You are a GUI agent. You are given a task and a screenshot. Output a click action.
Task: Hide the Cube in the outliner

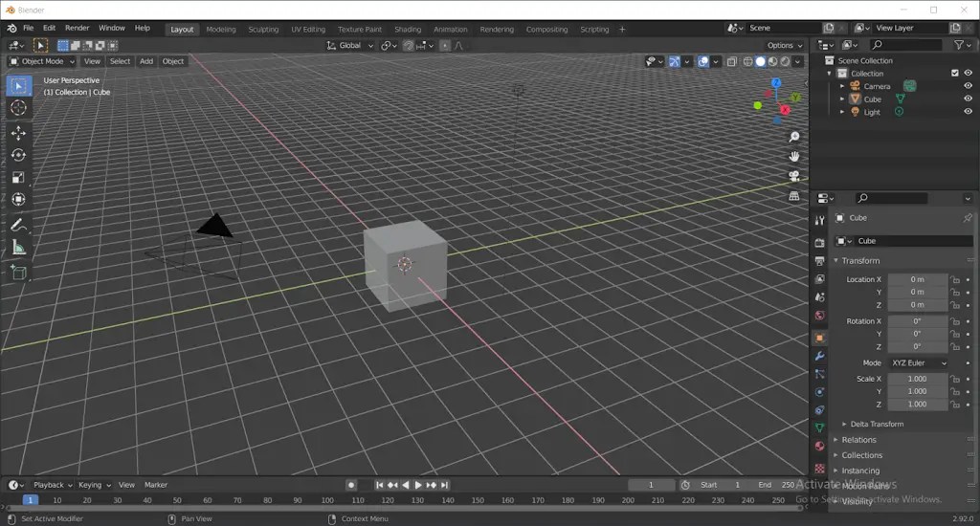pyautogui.click(x=968, y=99)
